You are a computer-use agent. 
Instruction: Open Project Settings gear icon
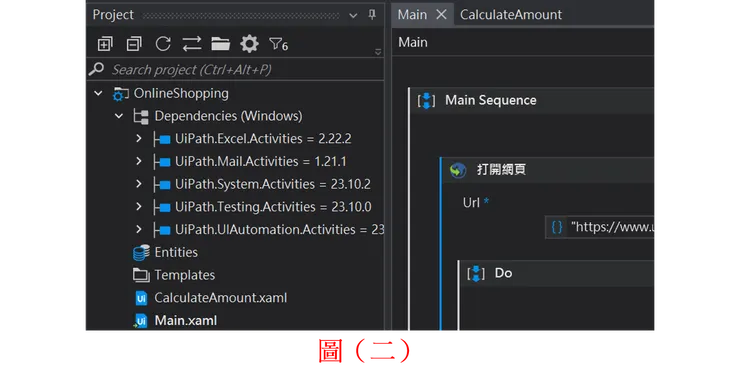249,44
